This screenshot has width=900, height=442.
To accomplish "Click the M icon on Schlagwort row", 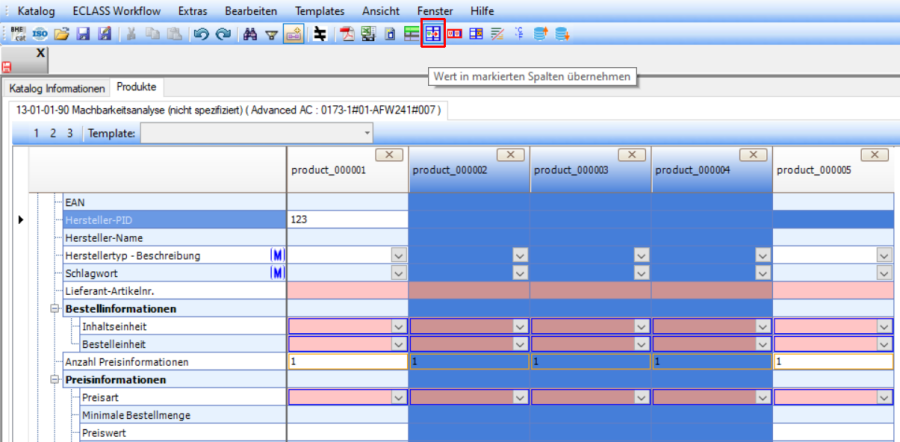I will coord(277,273).
